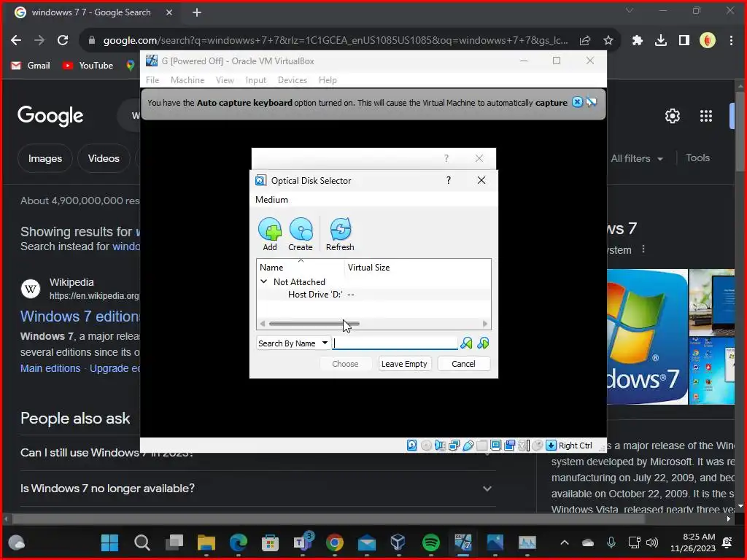Show hidden icons in the system tray

[x=565, y=542]
